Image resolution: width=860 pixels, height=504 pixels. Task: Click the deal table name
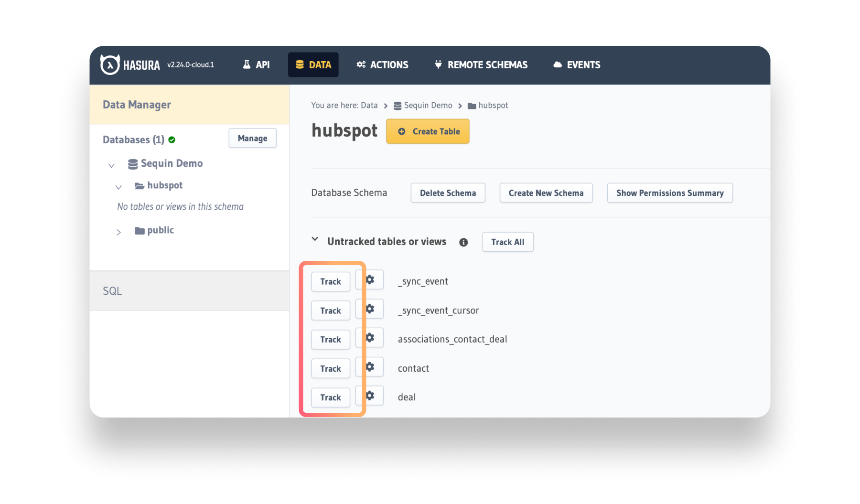click(x=407, y=397)
